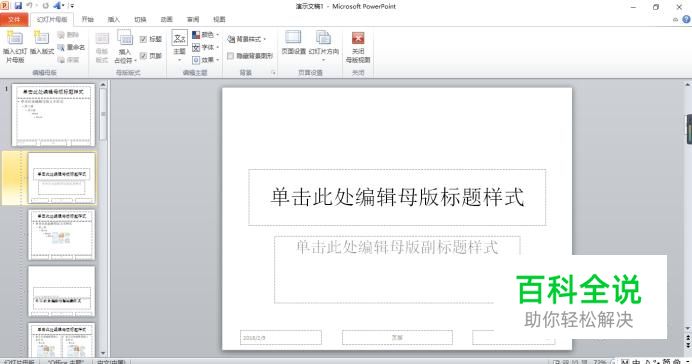Open the customize quick access toolbar dropdown
The width and height of the screenshot is (692, 364).
72,6
